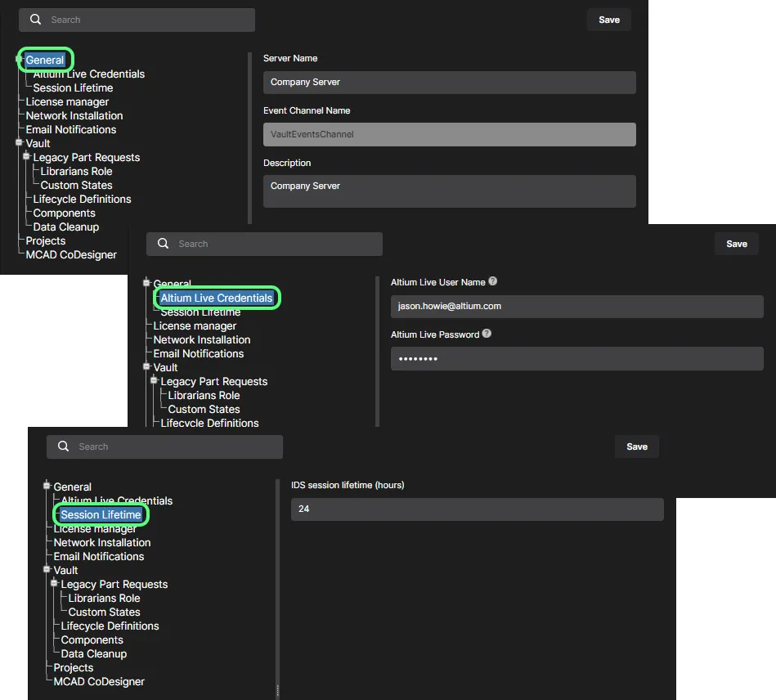Focus the Search box in the IDS session lifetime panel
The image size is (776, 700).
(x=165, y=446)
